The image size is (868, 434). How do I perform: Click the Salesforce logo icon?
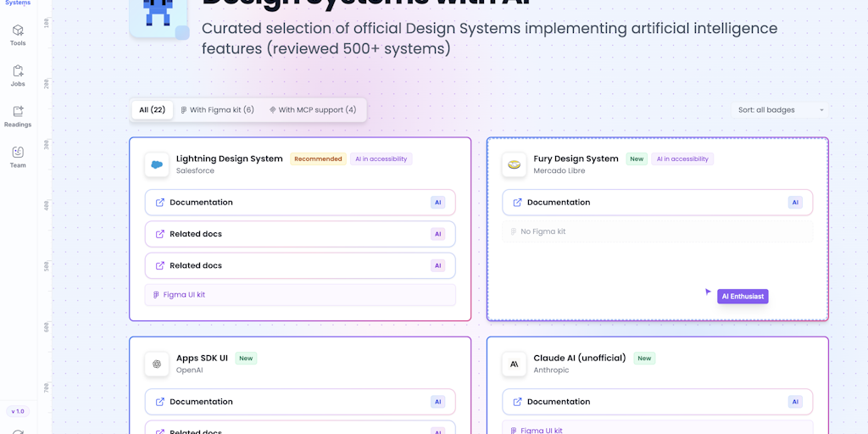coord(157,164)
